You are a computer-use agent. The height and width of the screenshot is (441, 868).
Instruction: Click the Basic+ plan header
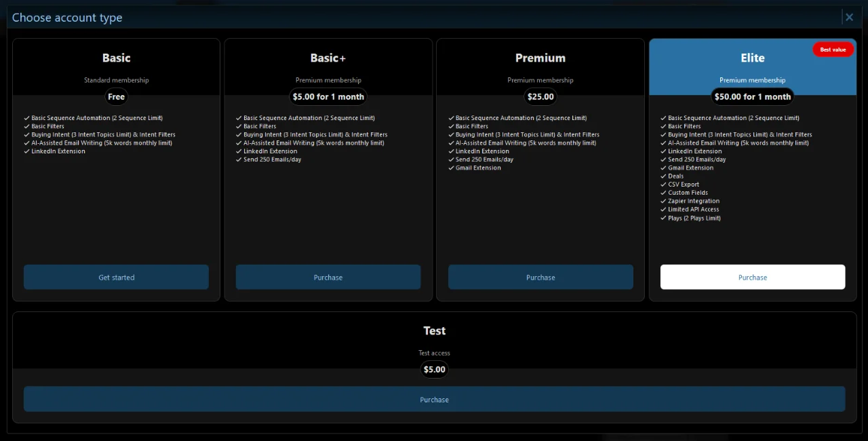[x=328, y=58]
